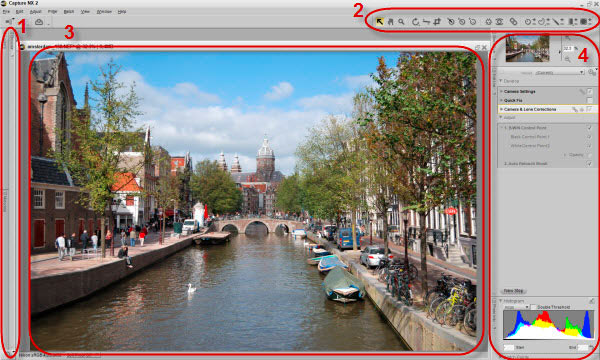
Task: Open the histogram RGB channel dropdown
Action: coord(516,307)
